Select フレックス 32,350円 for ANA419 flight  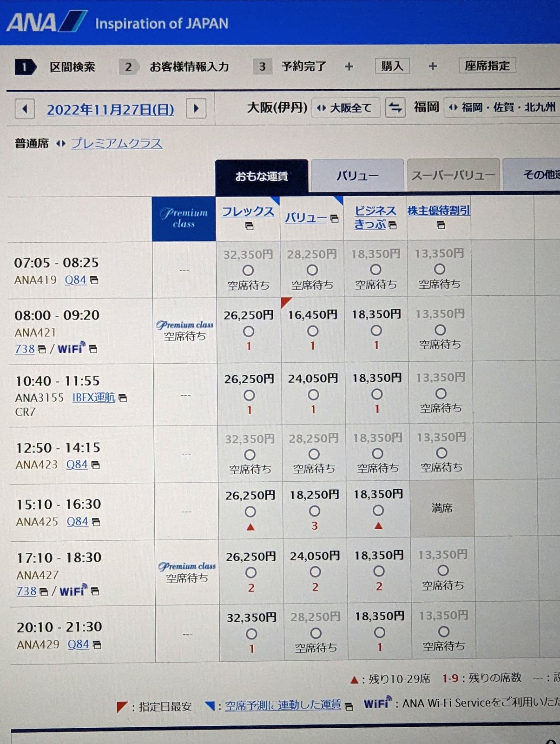coord(248,270)
